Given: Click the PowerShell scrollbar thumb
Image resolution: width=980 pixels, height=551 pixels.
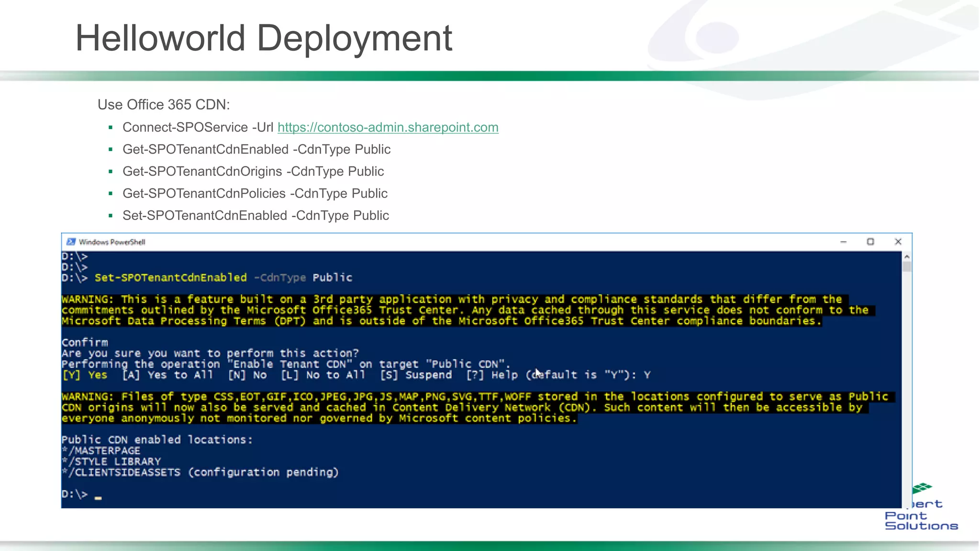Looking at the screenshot, I should (907, 267).
